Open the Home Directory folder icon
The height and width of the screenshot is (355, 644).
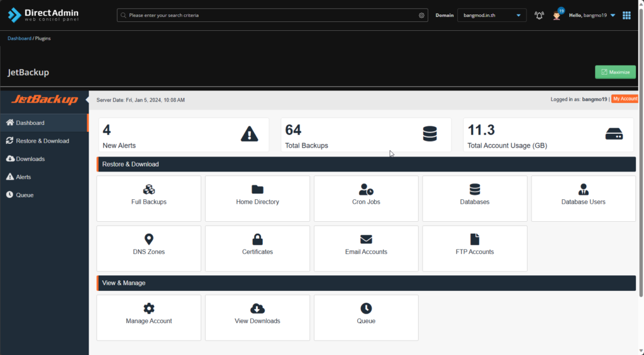257,189
